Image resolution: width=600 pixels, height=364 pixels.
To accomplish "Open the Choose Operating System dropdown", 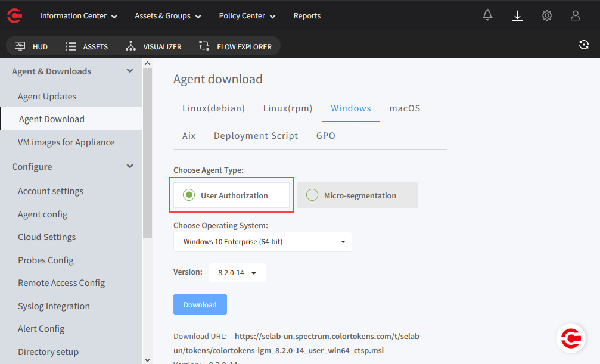I will [263, 242].
